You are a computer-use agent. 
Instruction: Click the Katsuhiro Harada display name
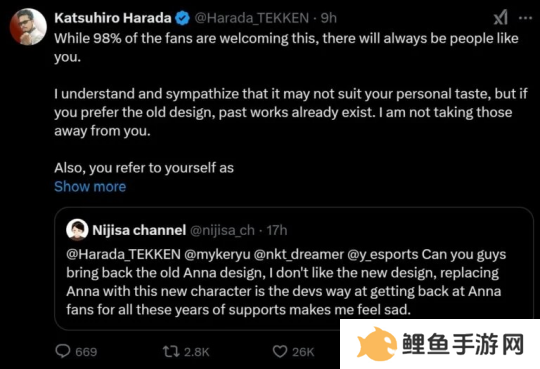point(113,18)
